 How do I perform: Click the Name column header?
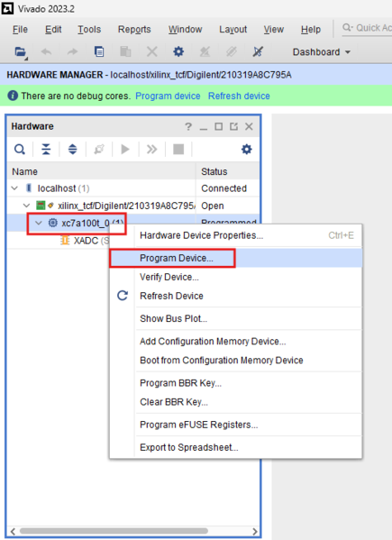pyautogui.click(x=102, y=171)
